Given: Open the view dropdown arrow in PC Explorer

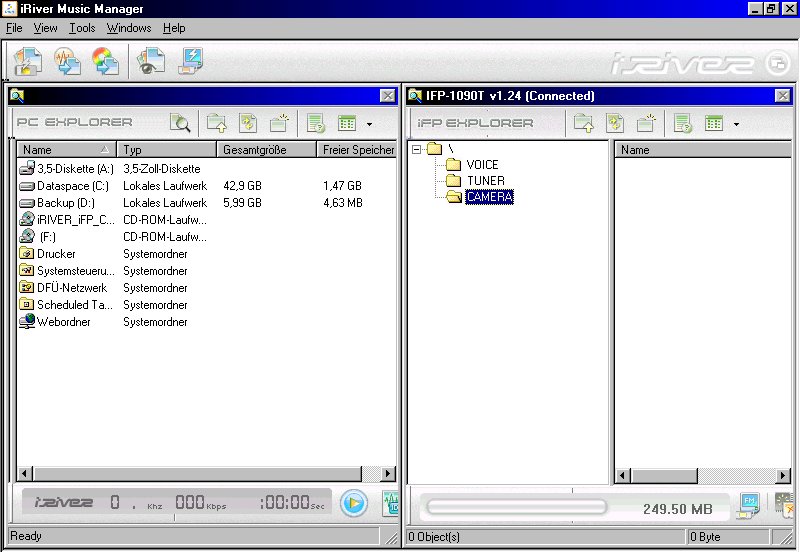Looking at the screenshot, I should coord(369,124).
